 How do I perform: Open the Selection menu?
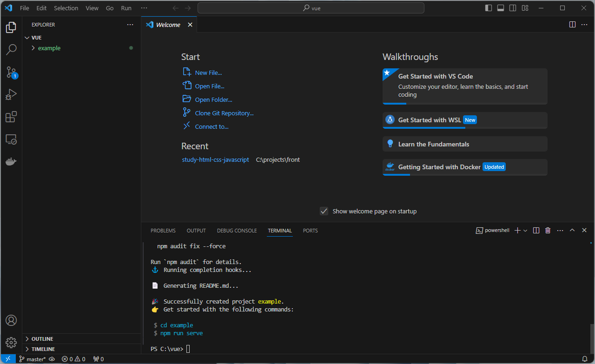pos(66,8)
